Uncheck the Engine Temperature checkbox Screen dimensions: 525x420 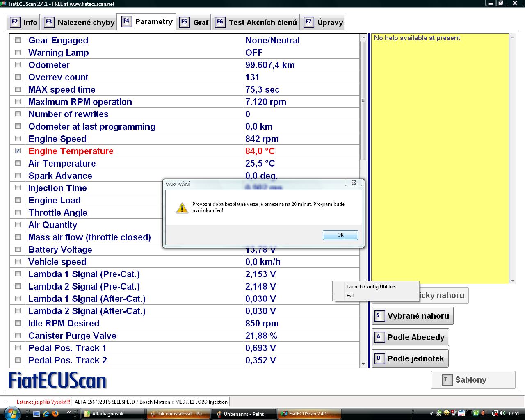18,151
